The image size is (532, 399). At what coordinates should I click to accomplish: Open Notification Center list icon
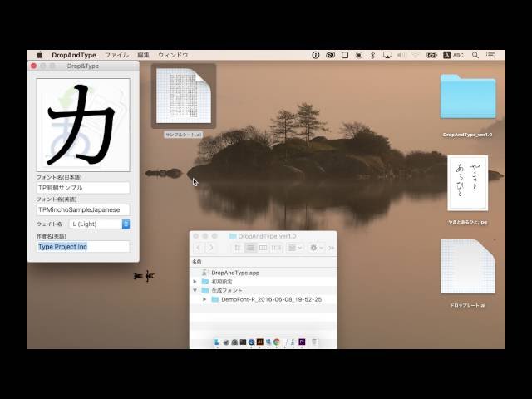[x=490, y=55]
